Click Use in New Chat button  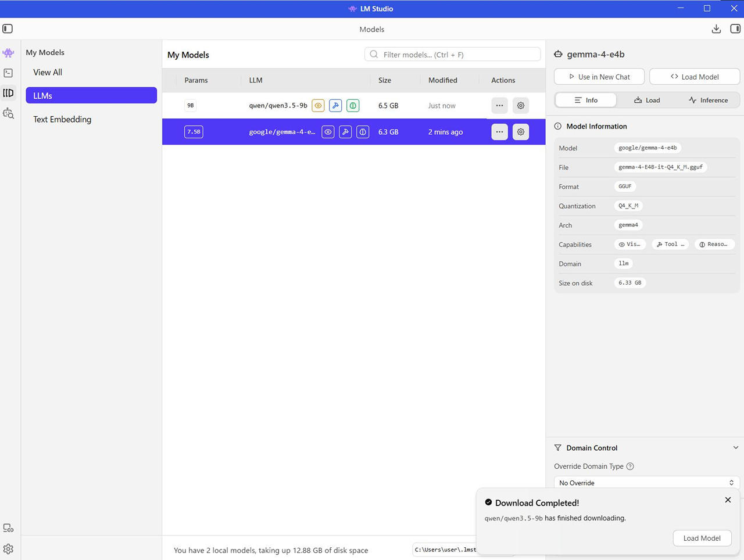click(x=599, y=77)
